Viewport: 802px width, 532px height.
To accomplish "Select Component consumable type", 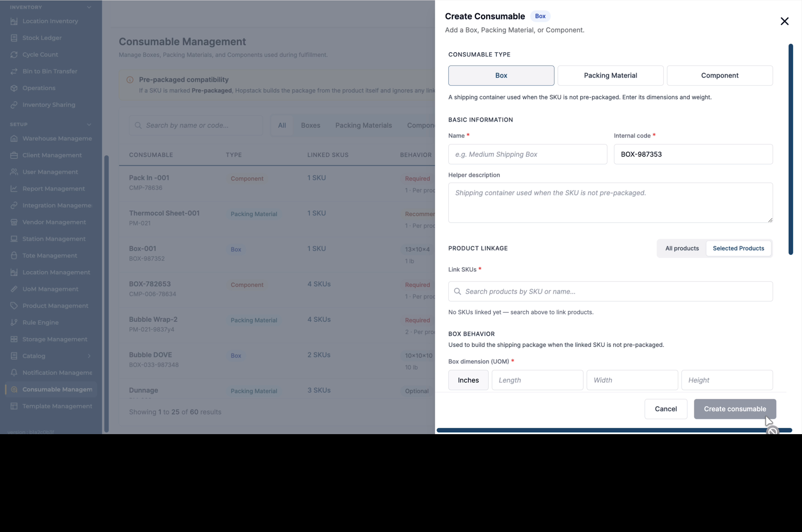I will pyautogui.click(x=720, y=76).
